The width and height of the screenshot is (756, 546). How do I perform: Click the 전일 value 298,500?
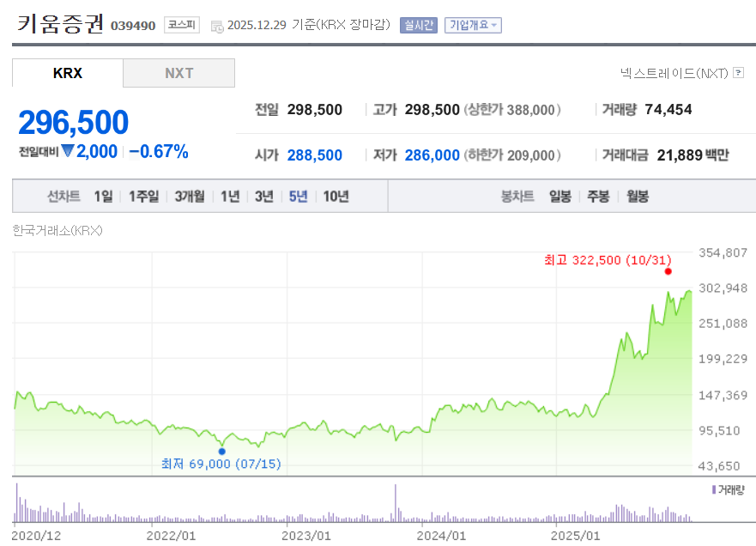(315, 110)
